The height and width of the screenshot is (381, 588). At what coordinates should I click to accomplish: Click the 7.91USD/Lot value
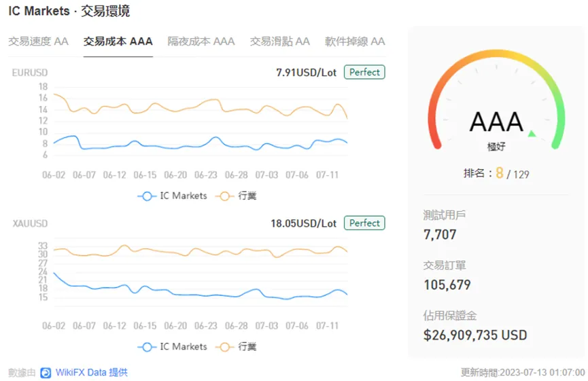(307, 73)
